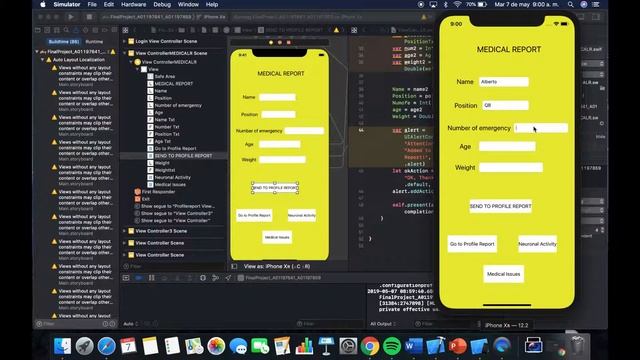Image resolution: width=640 pixels, height=360 pixels.
Task: Collapse View ControllerMEDICALR Scene
Action: click(124, 53)
